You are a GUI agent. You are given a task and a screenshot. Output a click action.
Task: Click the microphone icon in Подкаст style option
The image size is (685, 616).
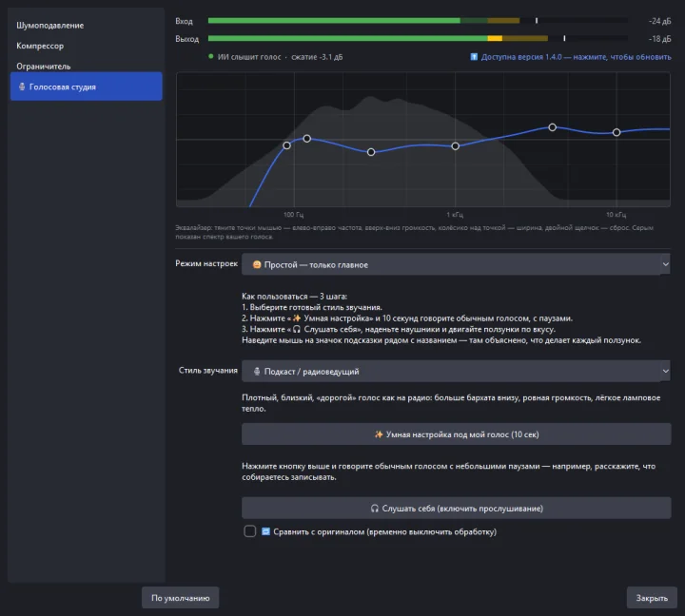point(257,371)
